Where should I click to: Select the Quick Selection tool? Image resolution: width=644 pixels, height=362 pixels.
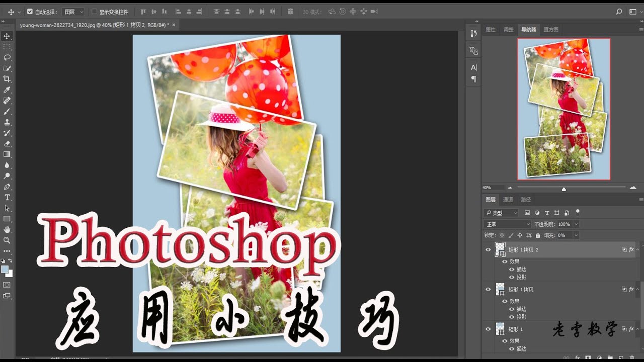click(x=7, y=68)
